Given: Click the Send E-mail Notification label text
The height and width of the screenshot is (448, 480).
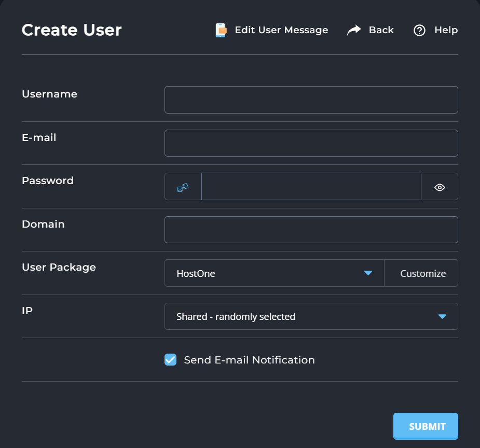Looking at the screenshot, I should tap(249, 360).
